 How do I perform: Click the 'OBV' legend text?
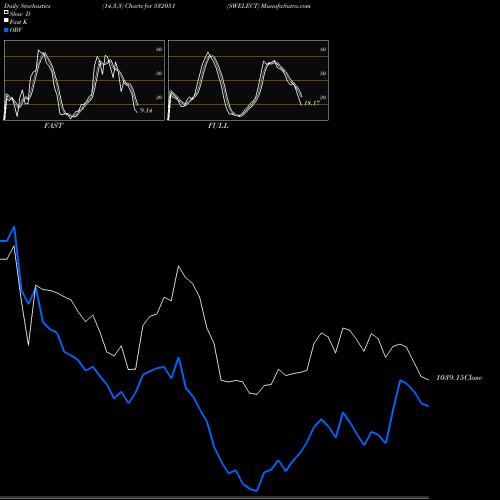[x=16, y=30]
